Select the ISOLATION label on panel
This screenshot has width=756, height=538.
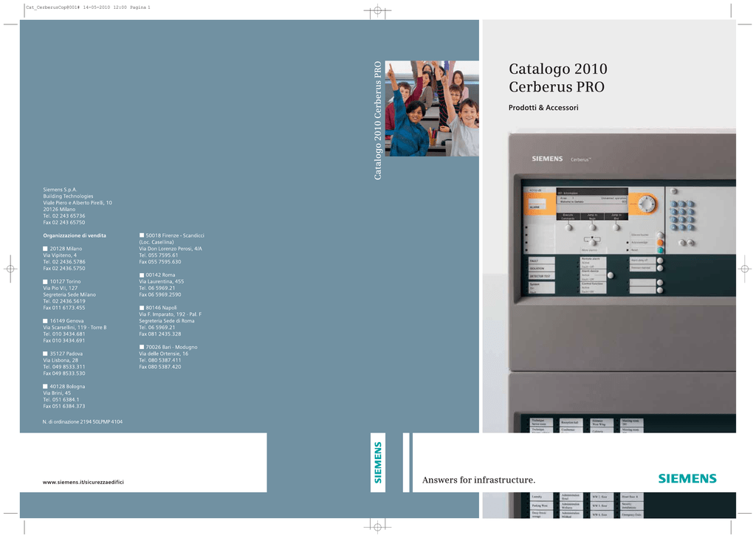coord(537,269)
